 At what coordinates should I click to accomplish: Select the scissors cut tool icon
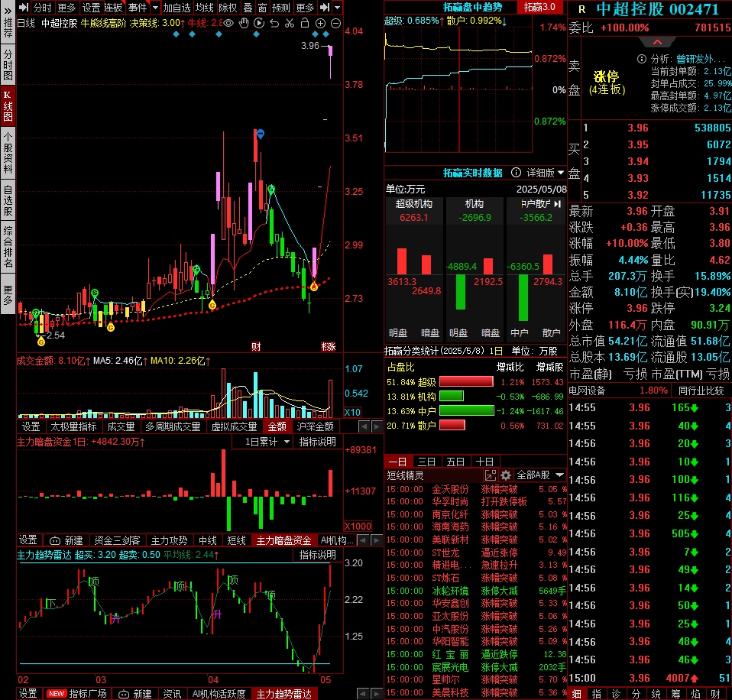[x=290, y=23]
